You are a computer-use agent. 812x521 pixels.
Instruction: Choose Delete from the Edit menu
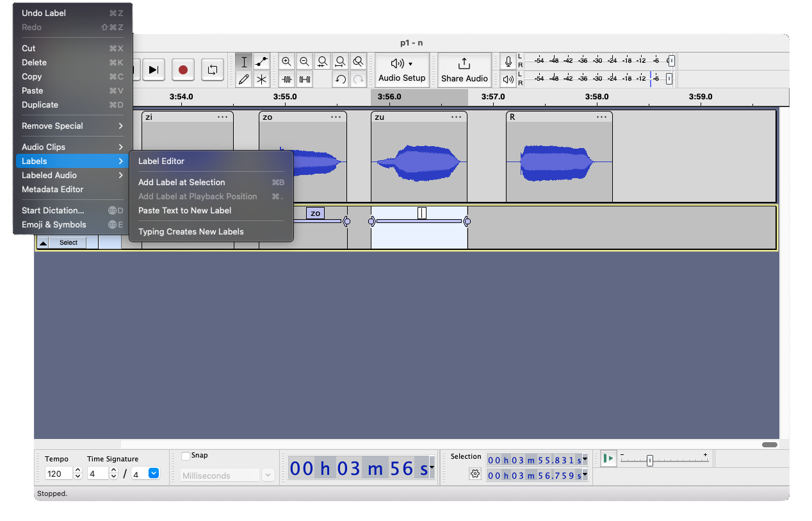(x=73, y=62)
